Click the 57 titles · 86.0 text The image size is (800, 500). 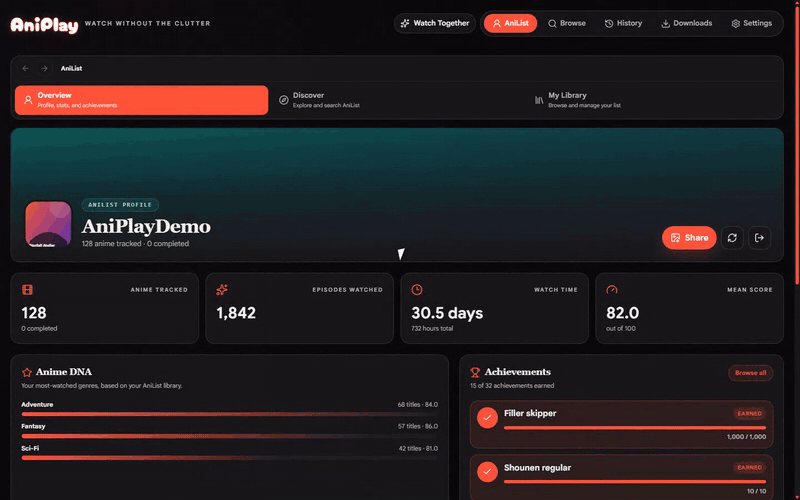pos(418,427)
